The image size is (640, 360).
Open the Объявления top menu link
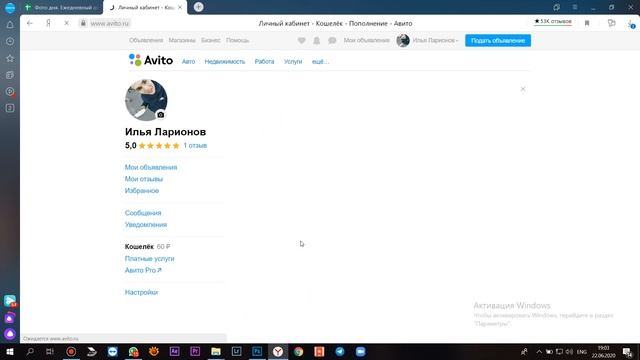pos(146,40)
